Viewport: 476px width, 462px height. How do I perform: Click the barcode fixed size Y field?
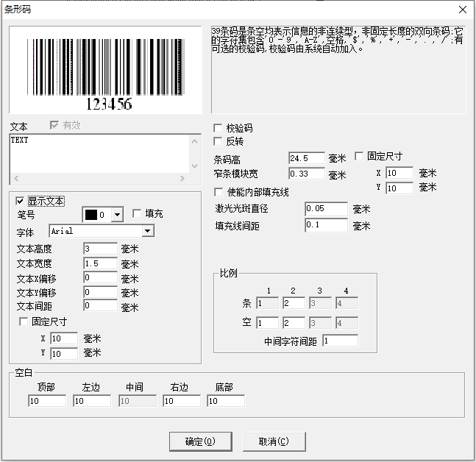[399, 188]
